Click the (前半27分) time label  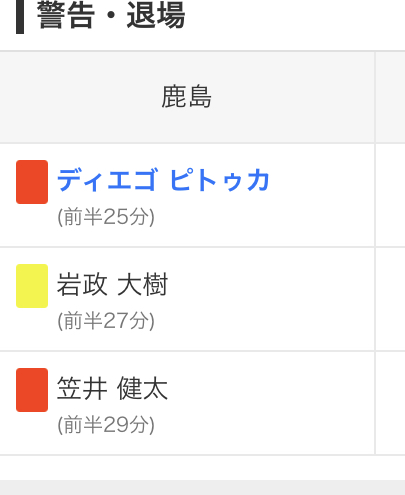point(106,321)
